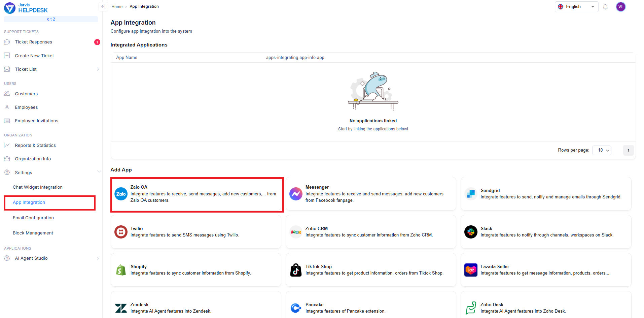644x318 pixels.
Task: Open Employee Invitations in the sidebar
Action: pyautogui.click(x=37, y=121)
